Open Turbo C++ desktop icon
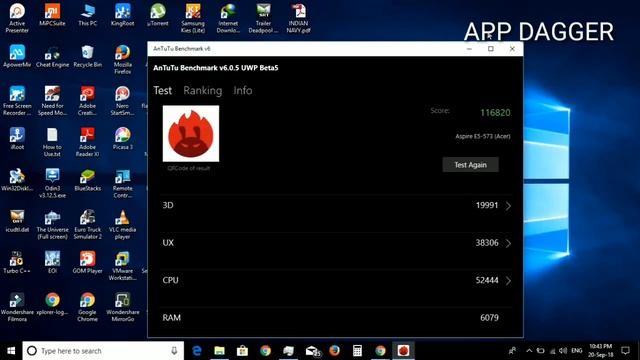Screen dimensions: 640x360 click(x=17, y=262)
